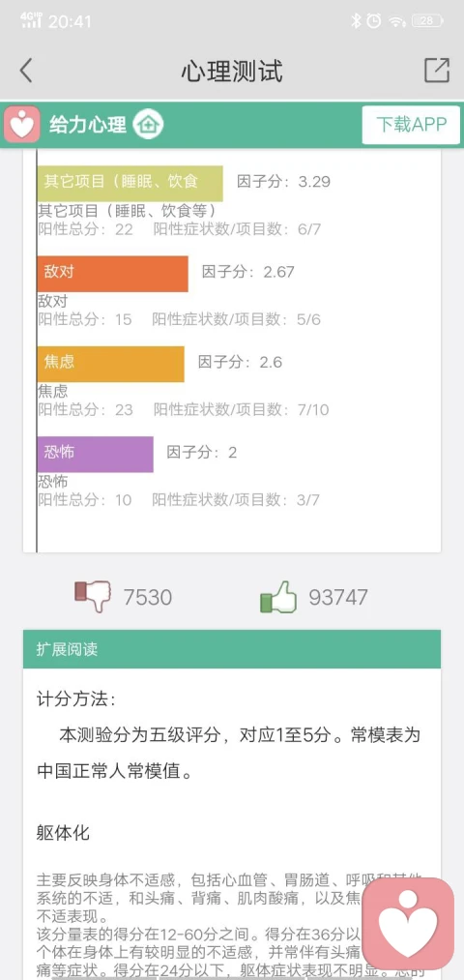
Task: Open the green home icon beside 给力心理
Action: [x=149, y=125]
